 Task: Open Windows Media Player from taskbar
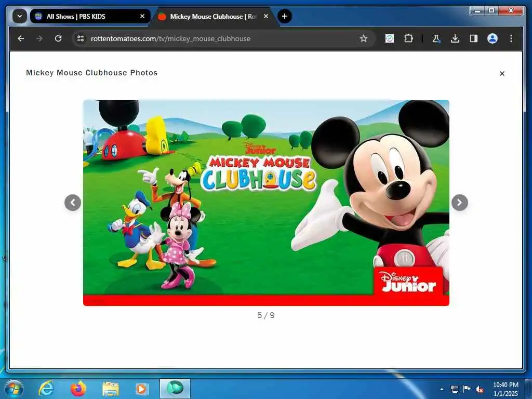click(141, 389)
